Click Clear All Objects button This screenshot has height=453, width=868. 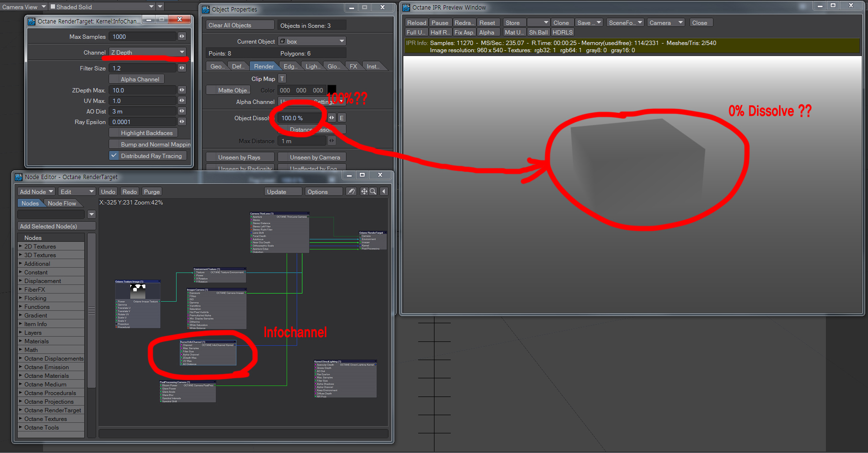240,25
